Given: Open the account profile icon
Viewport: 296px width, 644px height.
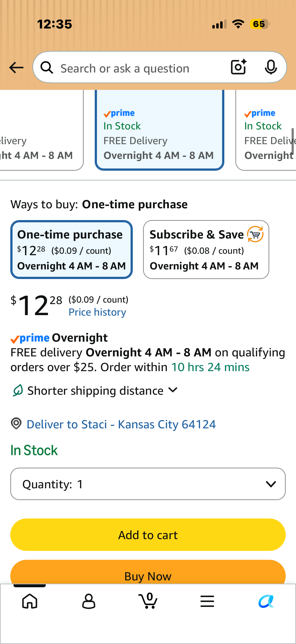Looking at the screenshot, I should [89, 601].
